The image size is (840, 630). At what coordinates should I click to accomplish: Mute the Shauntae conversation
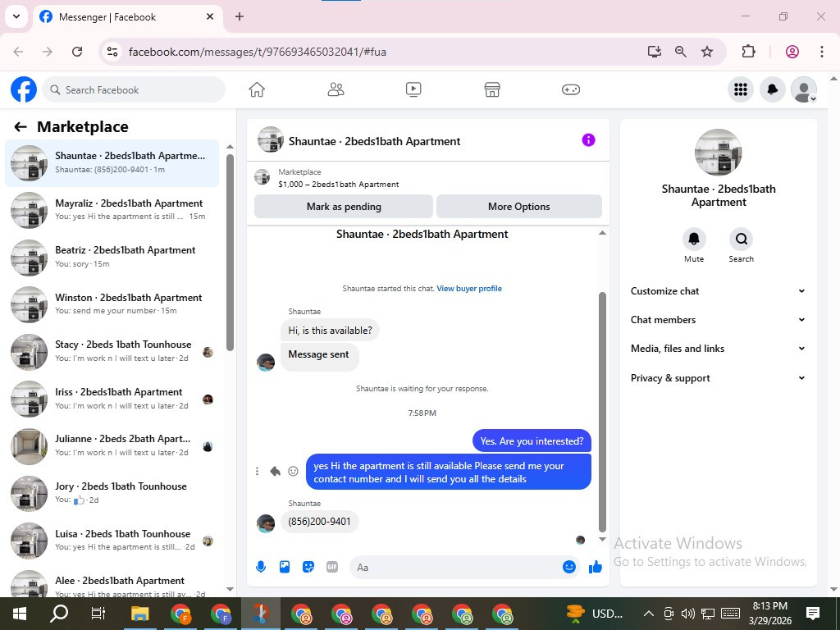point(694,239)
